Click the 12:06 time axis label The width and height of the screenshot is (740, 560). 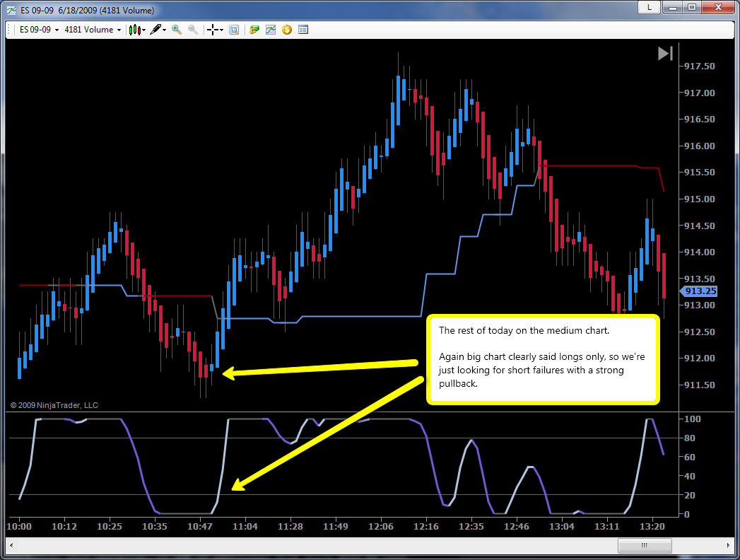tap(380, 527)
